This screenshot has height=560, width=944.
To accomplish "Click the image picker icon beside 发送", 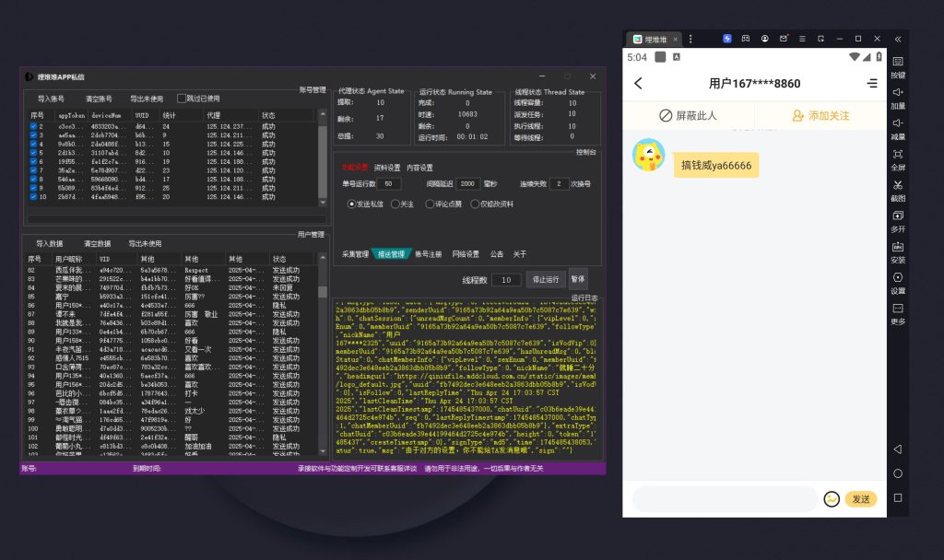I will (832, 499).
